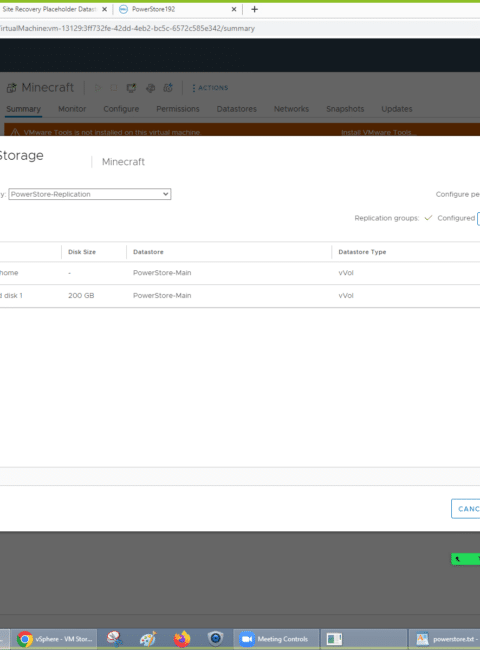This screenshot has height=650, width=480.
Task: Click the power off VM icon
Action: 114,88
